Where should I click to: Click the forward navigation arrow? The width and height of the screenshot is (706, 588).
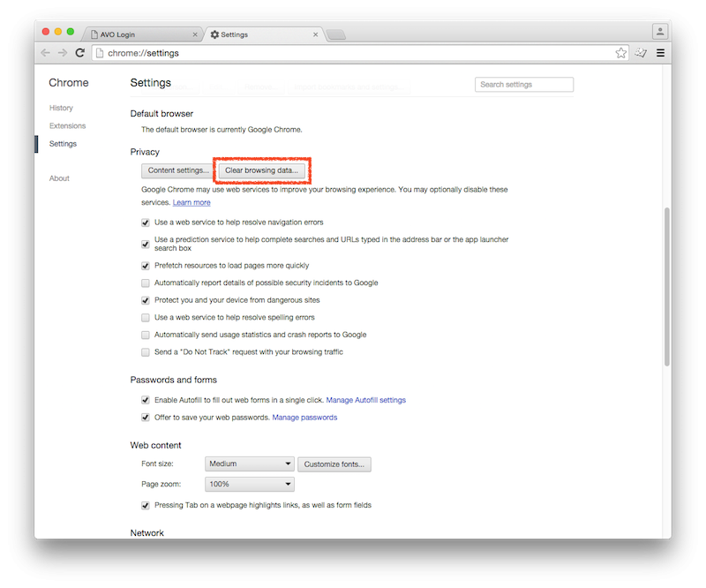[62, 52]
